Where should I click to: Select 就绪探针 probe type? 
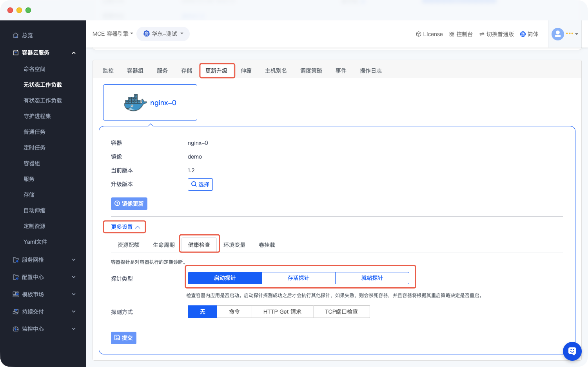point(372,278)
